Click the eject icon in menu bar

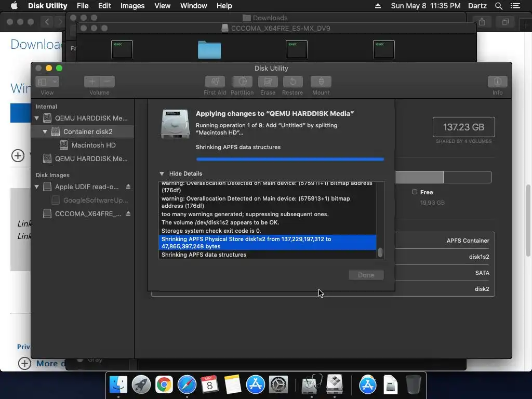[378, 6]
